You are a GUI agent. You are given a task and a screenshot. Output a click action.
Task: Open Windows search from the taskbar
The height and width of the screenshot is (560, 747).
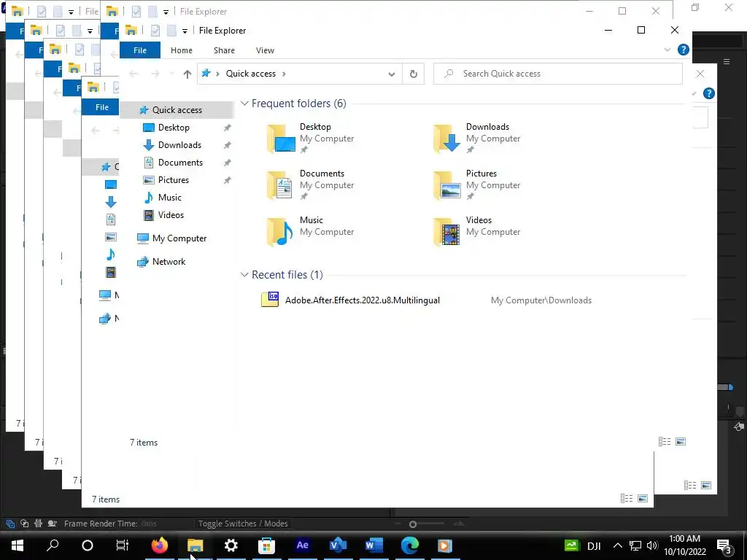tap(53, 545)
